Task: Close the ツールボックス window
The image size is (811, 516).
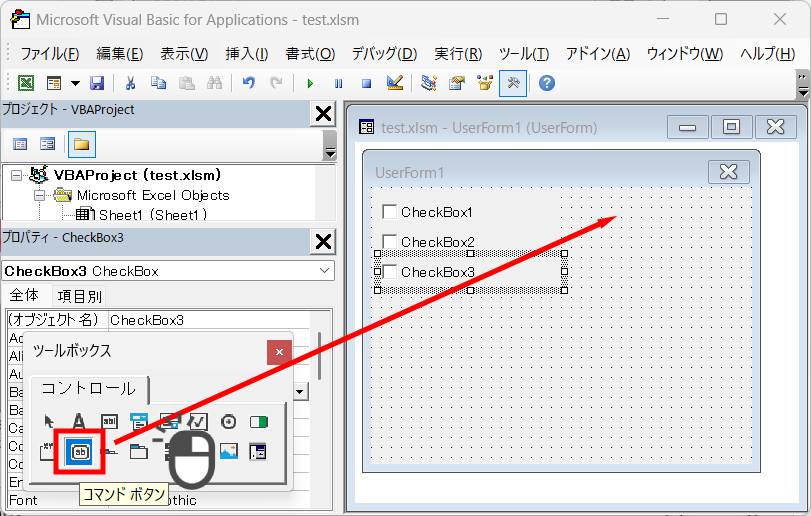Action: coord(279,352)
